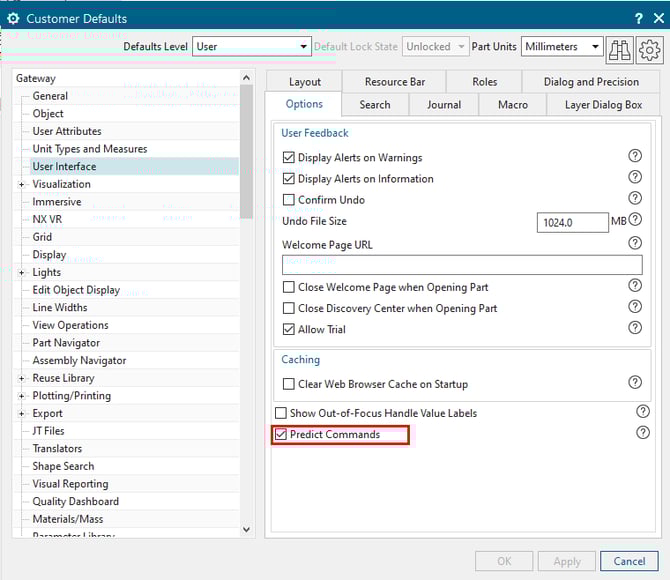
Task: Open the Part Units Millimeters dropdown
Action: (x=562, y=47)
